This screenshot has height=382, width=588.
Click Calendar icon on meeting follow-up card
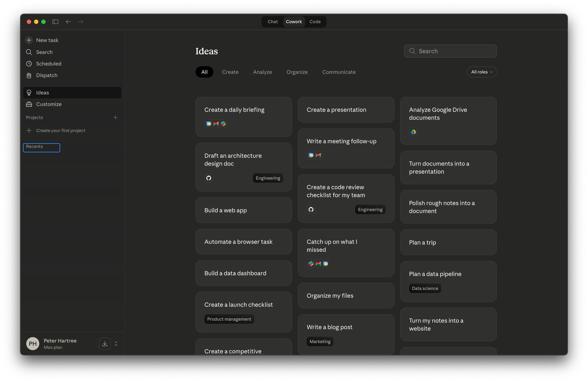coord(311,155)
